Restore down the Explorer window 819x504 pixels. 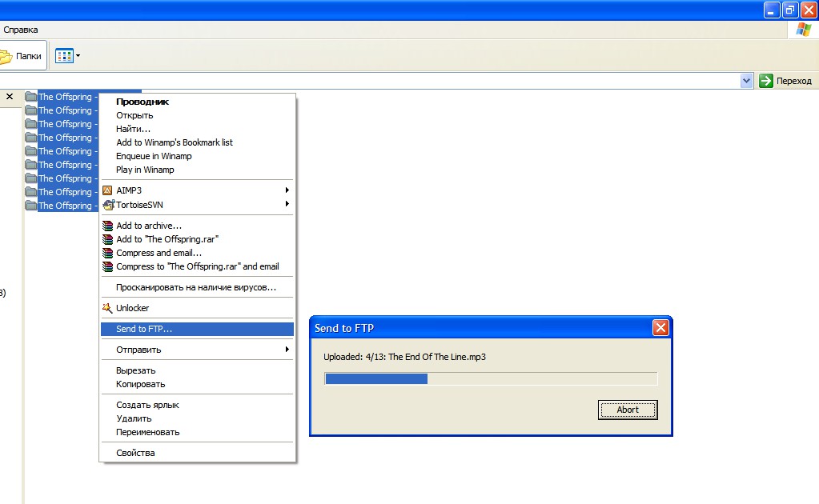(789, 10)
